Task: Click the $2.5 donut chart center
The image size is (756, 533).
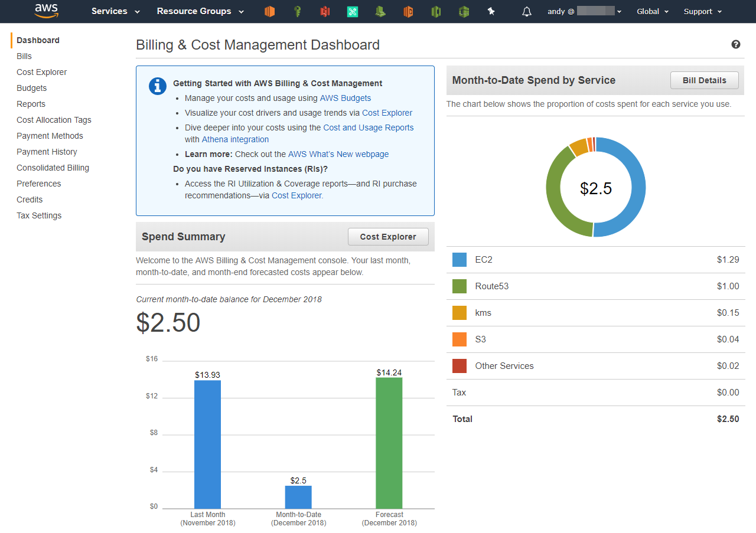Action: click(596, 188)
